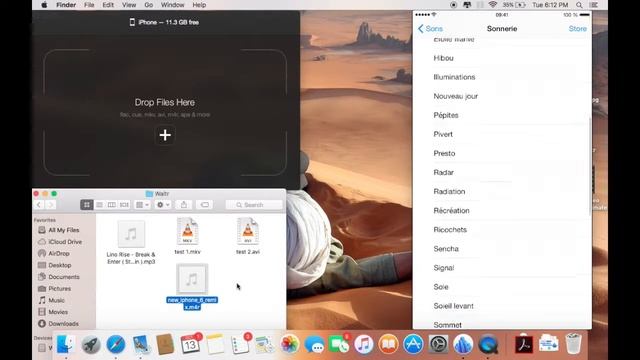640x360 pixels.
Task: Switch Finder to cover flow view
Action: [x=124, y=204]
